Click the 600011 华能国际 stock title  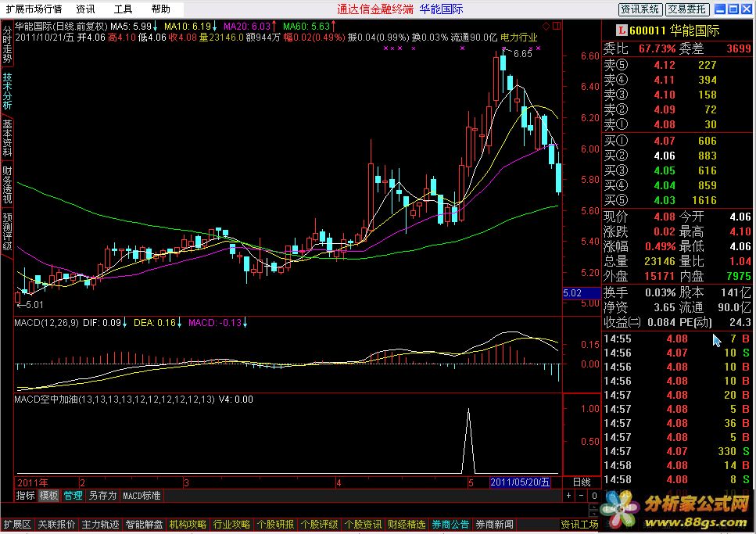[x=674, y=30]
